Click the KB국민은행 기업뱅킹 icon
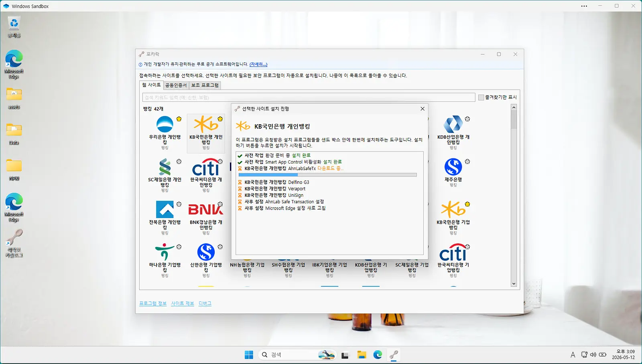 point(453,209)
